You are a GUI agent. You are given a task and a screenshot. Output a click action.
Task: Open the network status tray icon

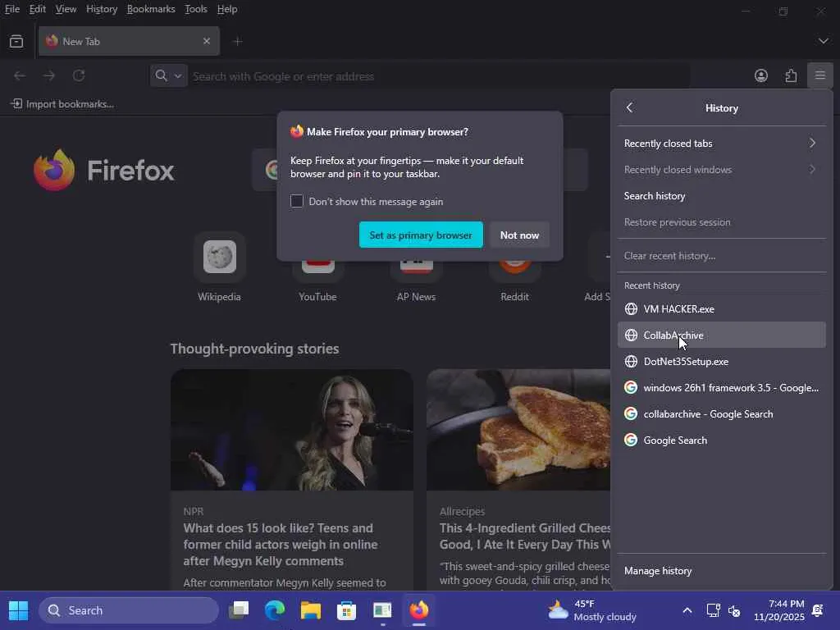point(713,610)
